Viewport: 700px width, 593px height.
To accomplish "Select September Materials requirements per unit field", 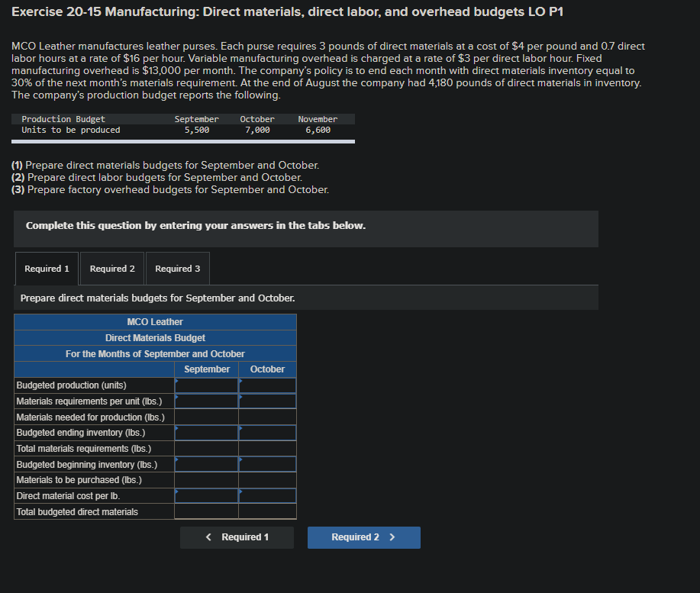I will click(x=206, y=401).
